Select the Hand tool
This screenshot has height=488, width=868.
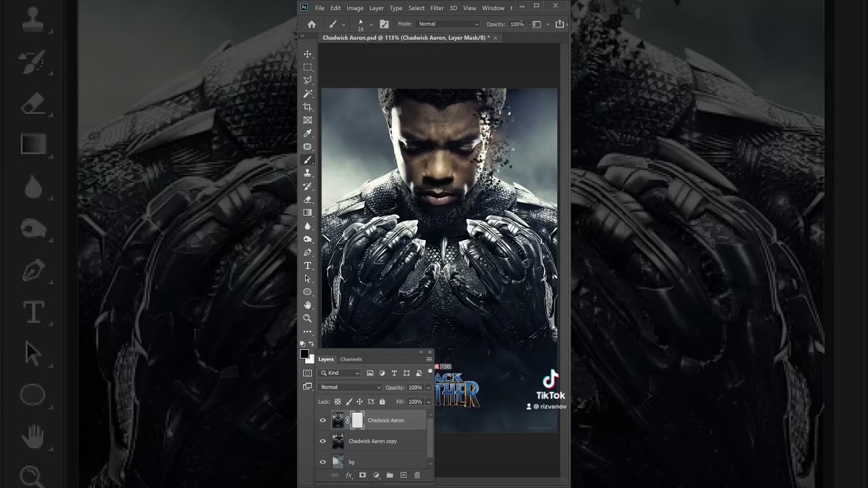tap(307, 305)
